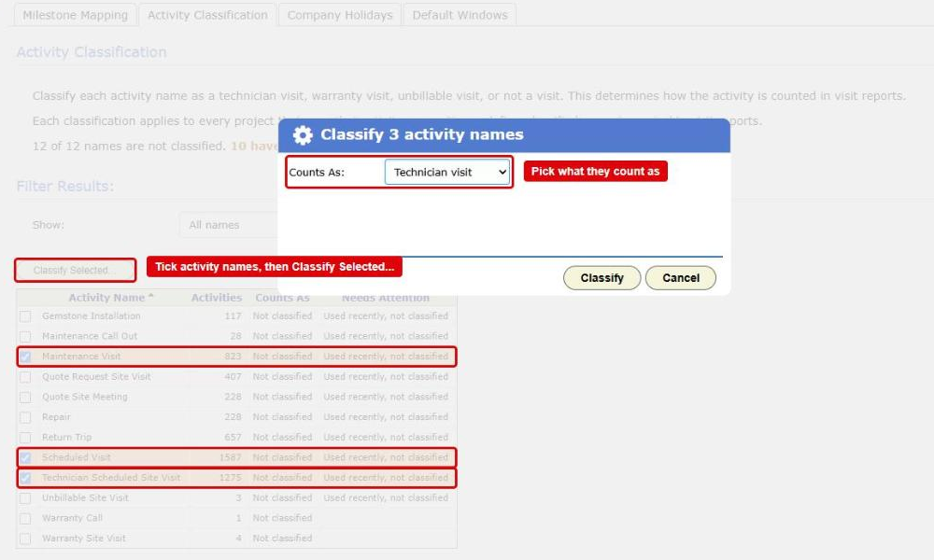Click the 'Gemstone Installation' activity name
934x560 pixels.
coord(92,316)
